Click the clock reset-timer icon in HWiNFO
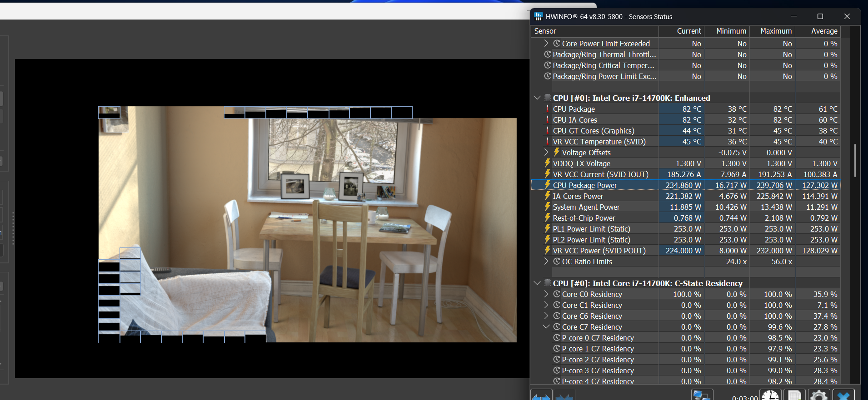This screenshot has height=400, width=868. tap(770, 395)
